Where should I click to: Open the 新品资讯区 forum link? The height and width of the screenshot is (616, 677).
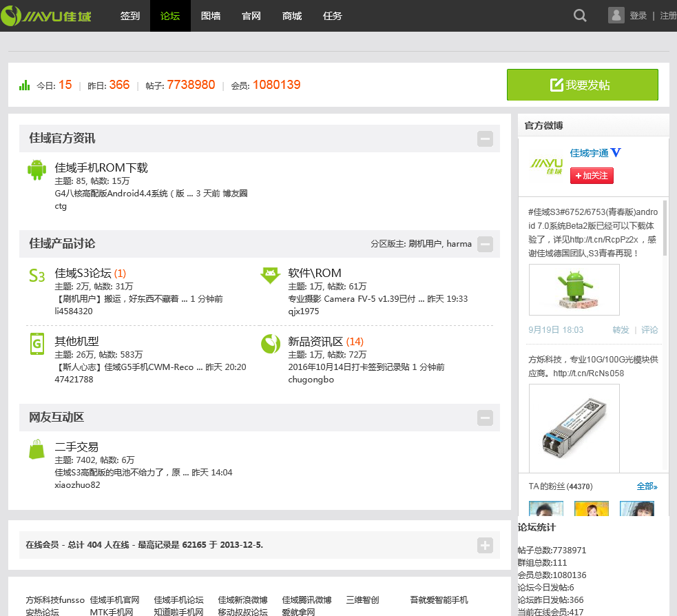[x=315, y=341]
